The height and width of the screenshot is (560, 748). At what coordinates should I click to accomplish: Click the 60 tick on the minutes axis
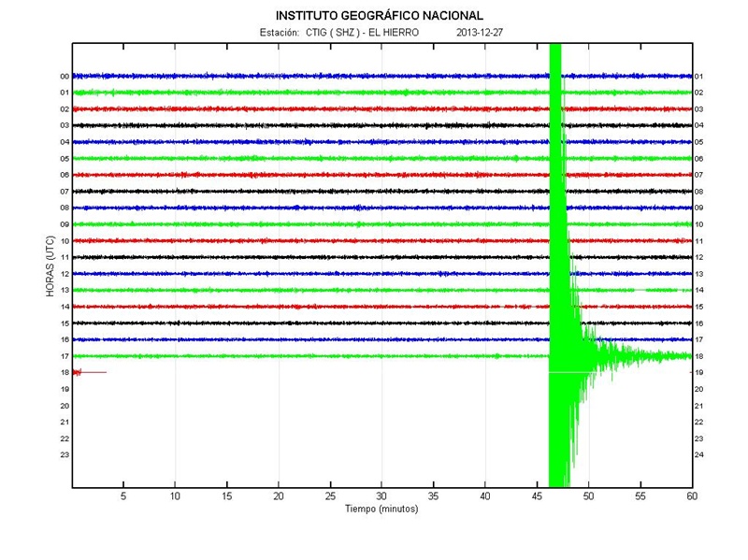point(691,495)
